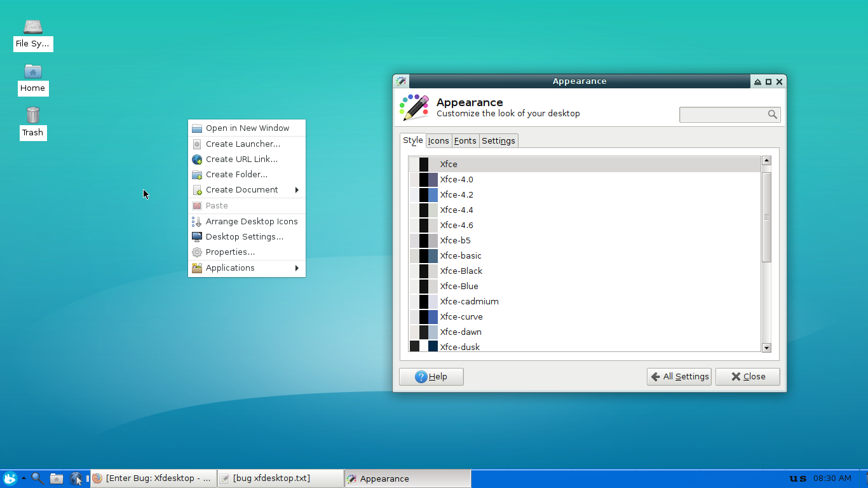The height and width of the screenshot is (488, 868).
Task: Switch to the Fonts tab
Action: pos(465,141)
